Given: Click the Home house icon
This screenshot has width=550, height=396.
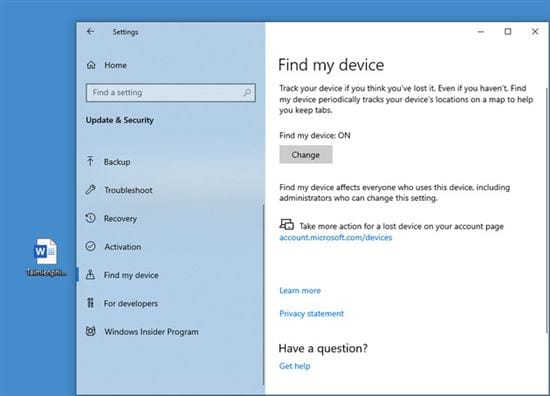Looking at the screenshot, I should pyautogui.click(x=91, y=65).
